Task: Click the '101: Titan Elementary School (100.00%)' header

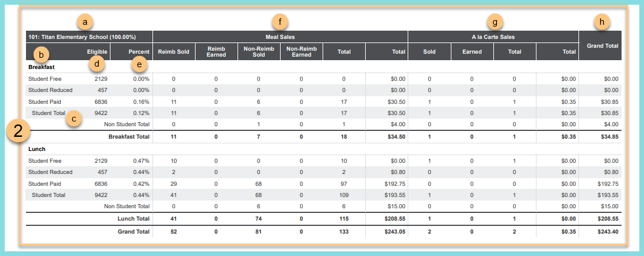Action: click(82, 37)
